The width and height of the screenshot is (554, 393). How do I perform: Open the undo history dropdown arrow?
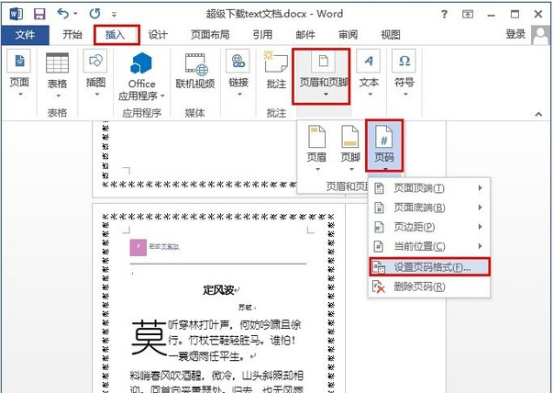click(x=76, y=14)
